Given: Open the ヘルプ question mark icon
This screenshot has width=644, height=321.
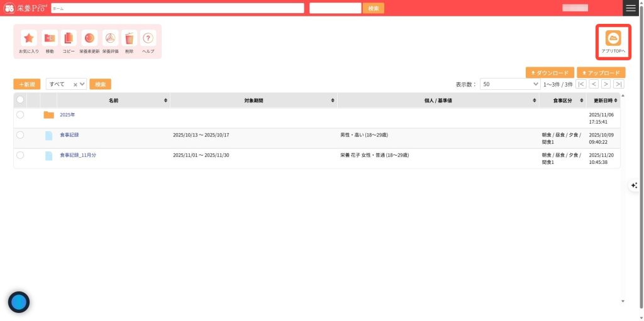Looking at the screenshot, I should (x=148, y=38).
